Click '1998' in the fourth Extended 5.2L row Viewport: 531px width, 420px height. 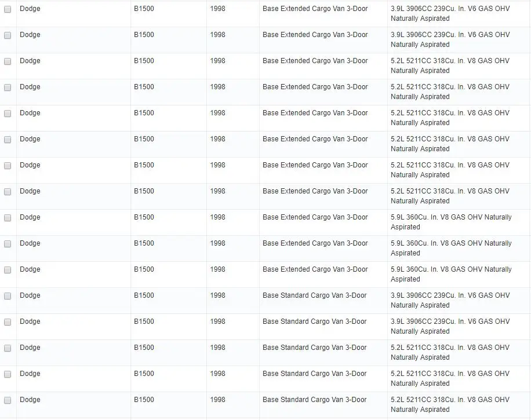(217, 139)
